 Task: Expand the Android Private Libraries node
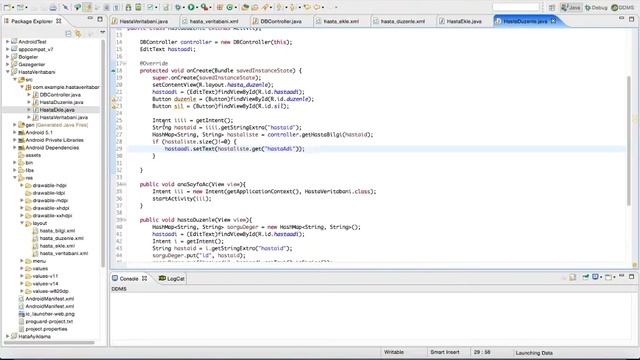(15, 140)
